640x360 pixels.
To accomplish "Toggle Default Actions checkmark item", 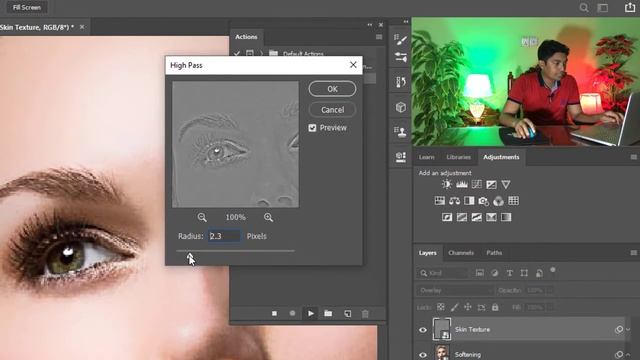I will [x=237, y=53].
